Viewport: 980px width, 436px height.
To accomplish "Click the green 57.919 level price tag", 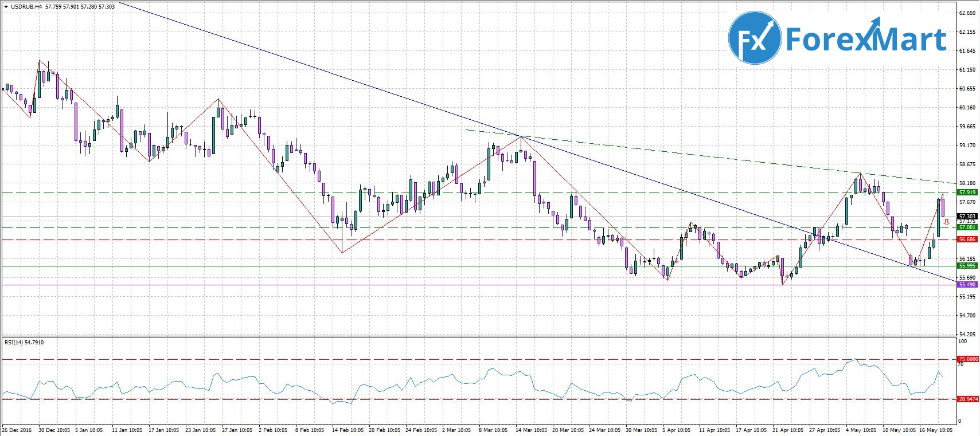I will coord(967,193).
